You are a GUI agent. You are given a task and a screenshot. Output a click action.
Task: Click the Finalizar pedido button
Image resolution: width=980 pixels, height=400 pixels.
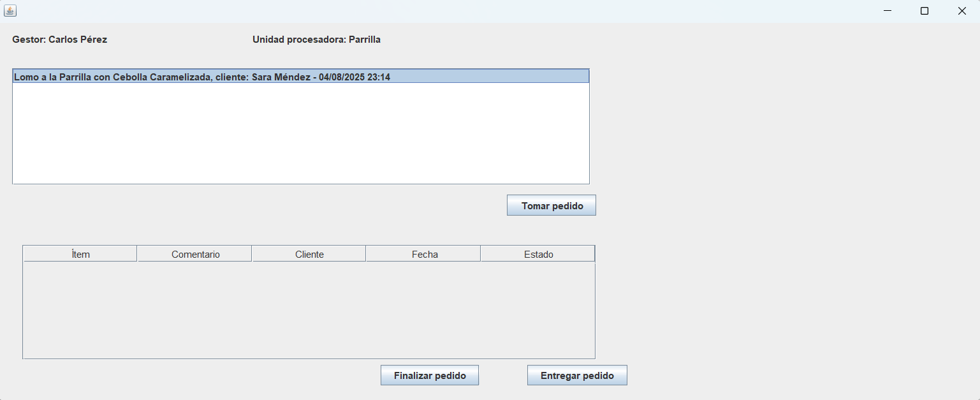click(430, 375)
